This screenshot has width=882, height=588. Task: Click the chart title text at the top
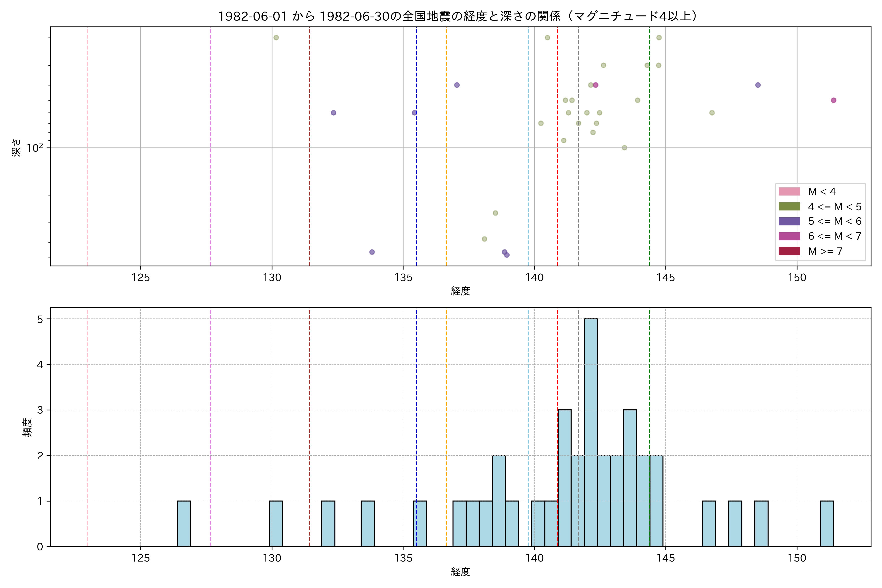pyautogui.click(x=457, y=16)
